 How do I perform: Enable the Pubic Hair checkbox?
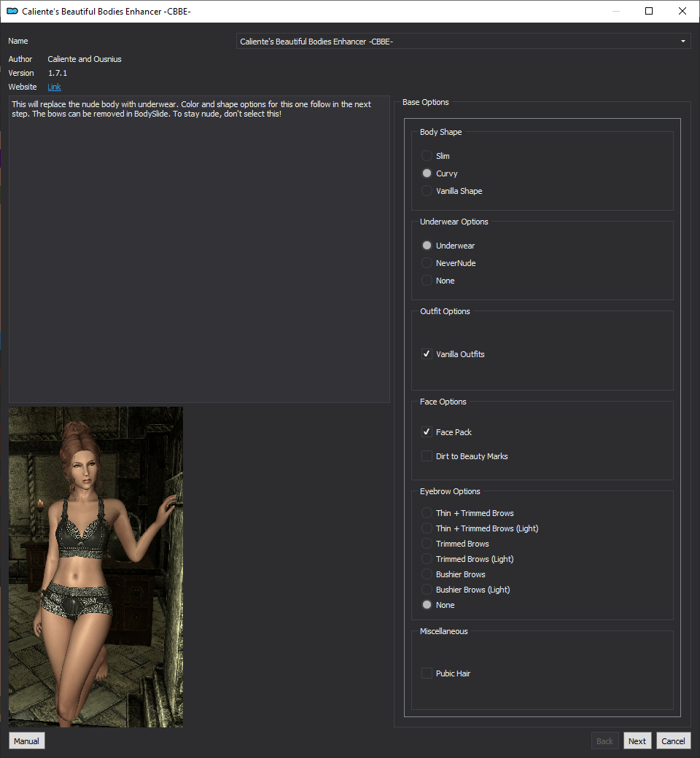(x=446, y=673)
